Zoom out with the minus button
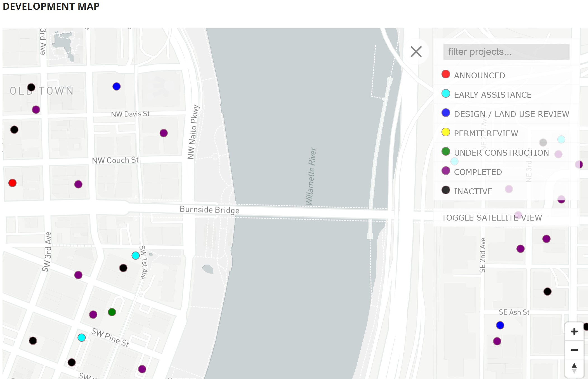This screenshot has height=379, width=588. click(x=574, y=350)
